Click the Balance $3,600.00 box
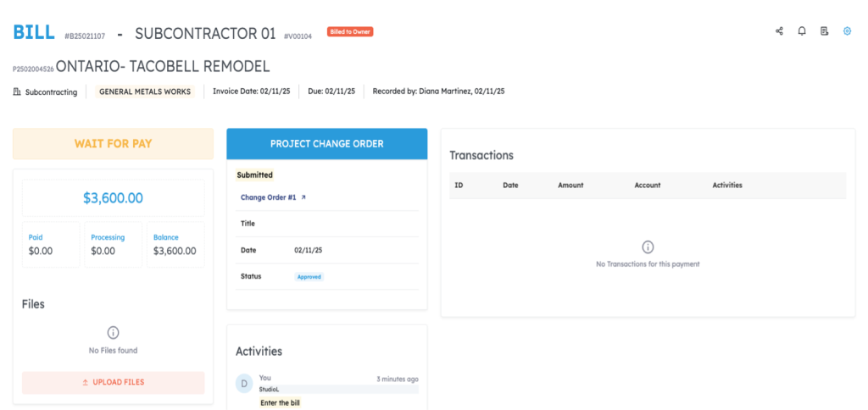 [x=175, y=245]
